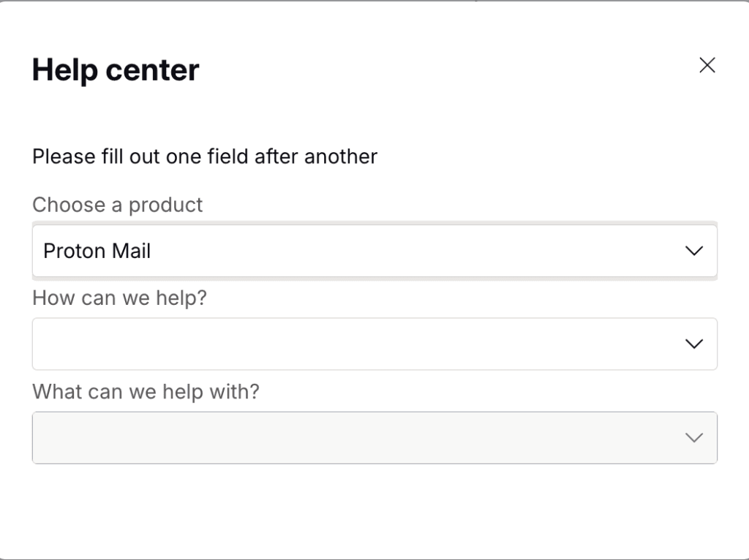The image size is (749, 560).
Task: Click the grey third dropdown box background
Action: click(x=293, y=438)
